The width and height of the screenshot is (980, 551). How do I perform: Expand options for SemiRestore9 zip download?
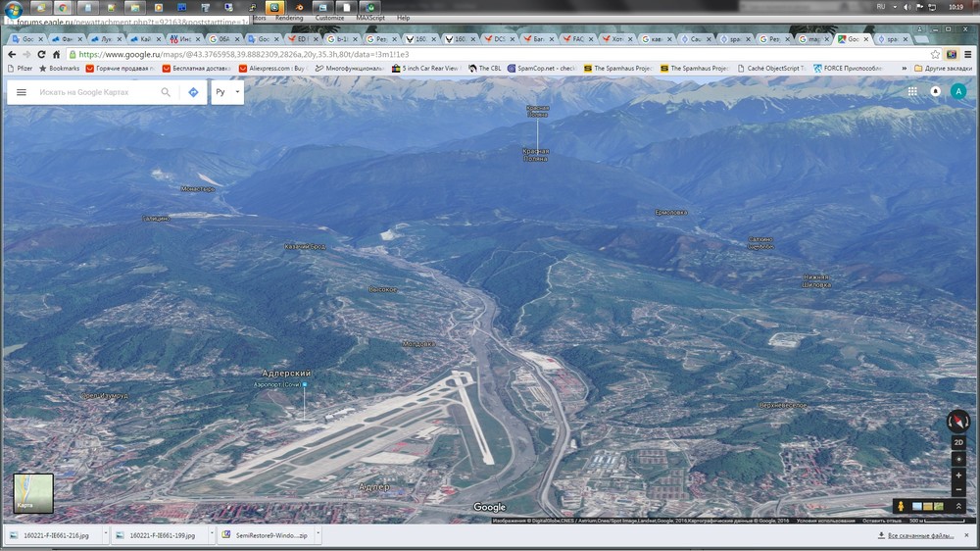coord(318,534)
